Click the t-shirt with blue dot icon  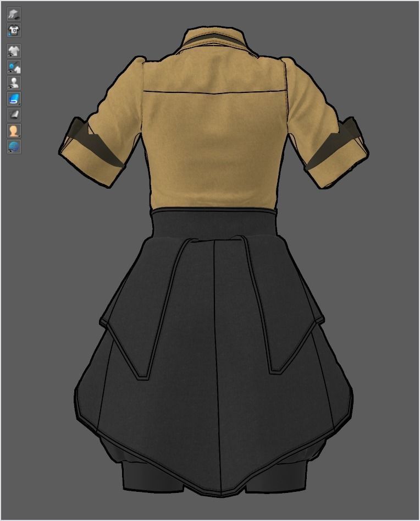click(x=14, y=30)
